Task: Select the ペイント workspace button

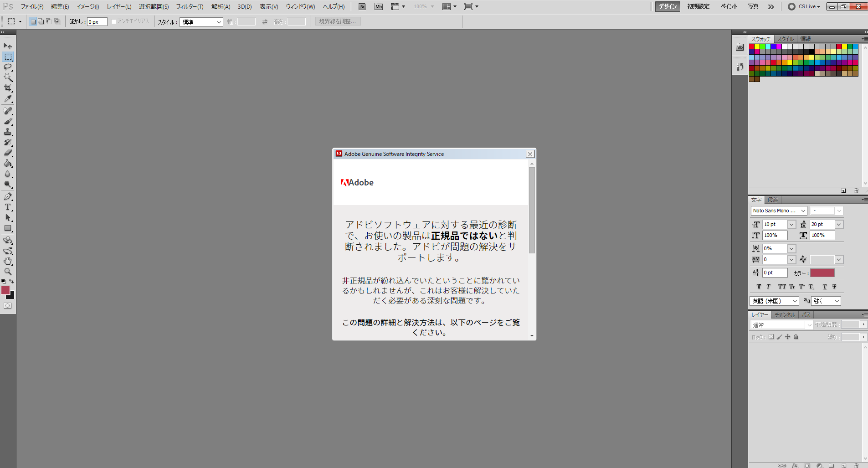Action: pyautogui.click(x=729, y=6)
